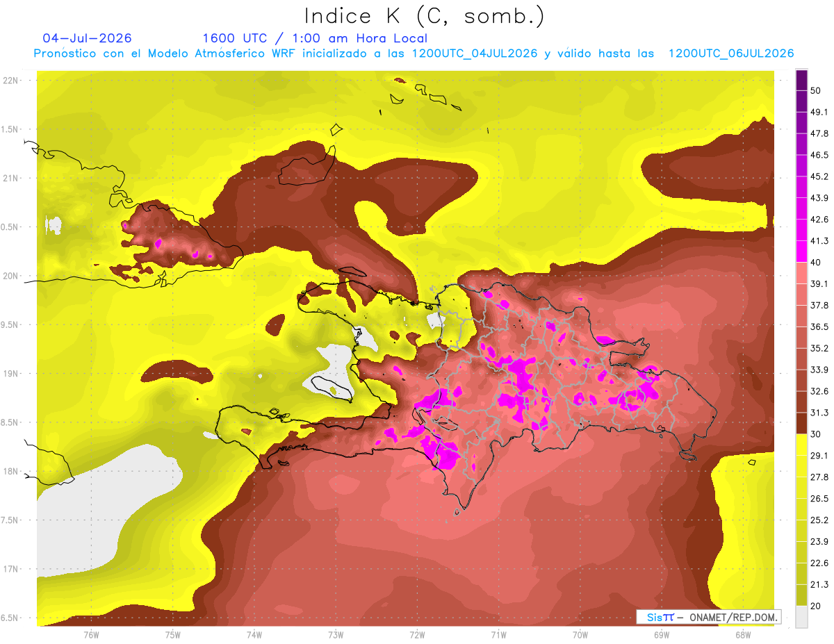
Task: Click the colorbar value "49.1"
Action: (x=819, y=113)
